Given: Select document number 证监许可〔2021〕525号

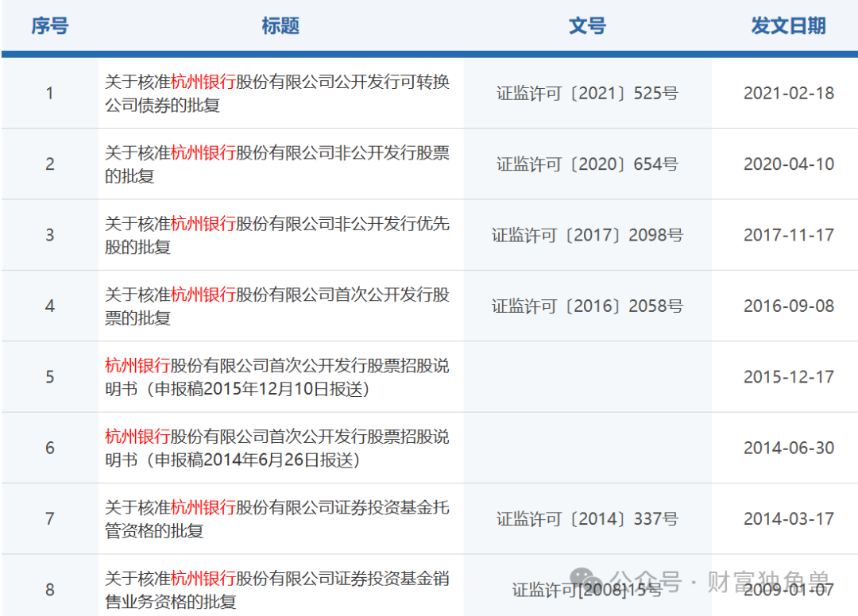Looking at the screenshot, I should pos(587,94).
